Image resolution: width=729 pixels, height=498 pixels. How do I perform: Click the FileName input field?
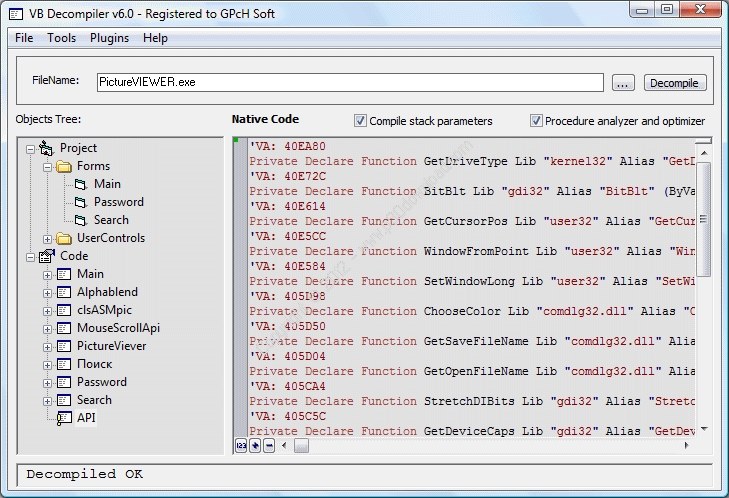349,83
